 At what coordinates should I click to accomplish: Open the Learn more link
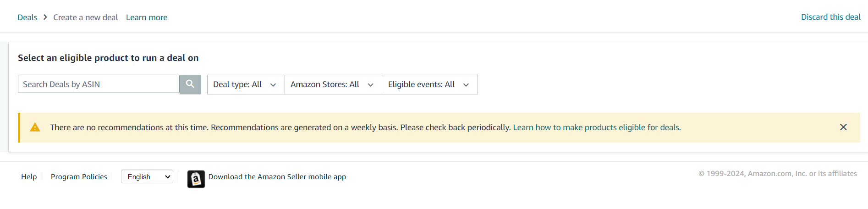click(147, 17)
